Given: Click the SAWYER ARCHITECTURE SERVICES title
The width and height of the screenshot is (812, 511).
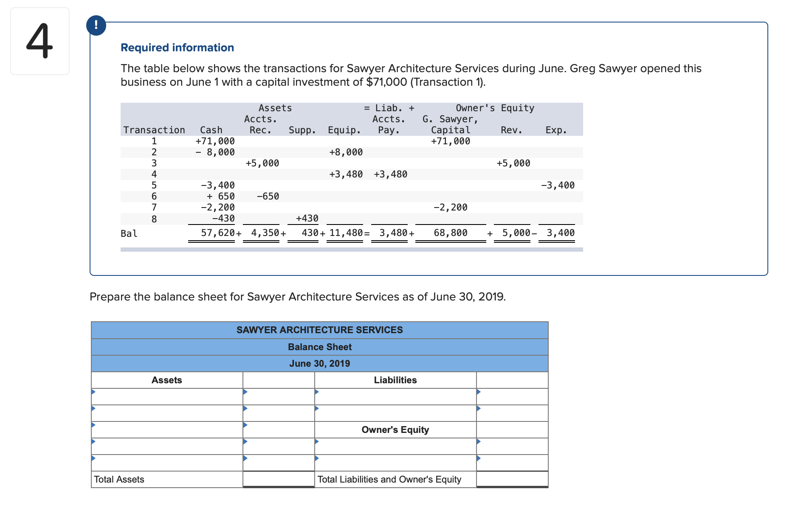Looking at the screenshot, I should coord(320,330).
